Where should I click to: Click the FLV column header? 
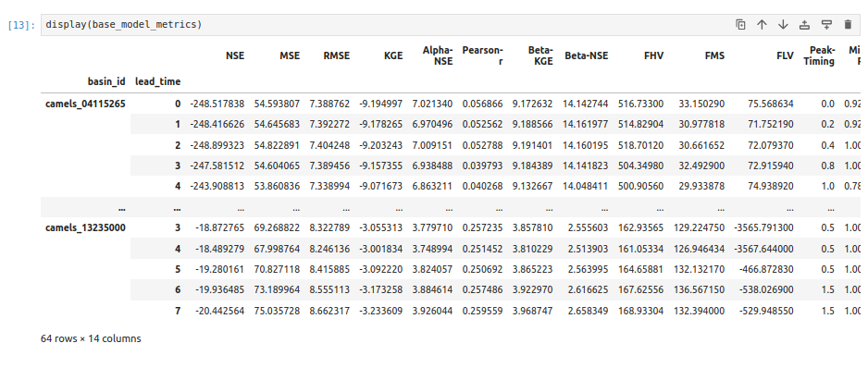(x=784, y=55)
